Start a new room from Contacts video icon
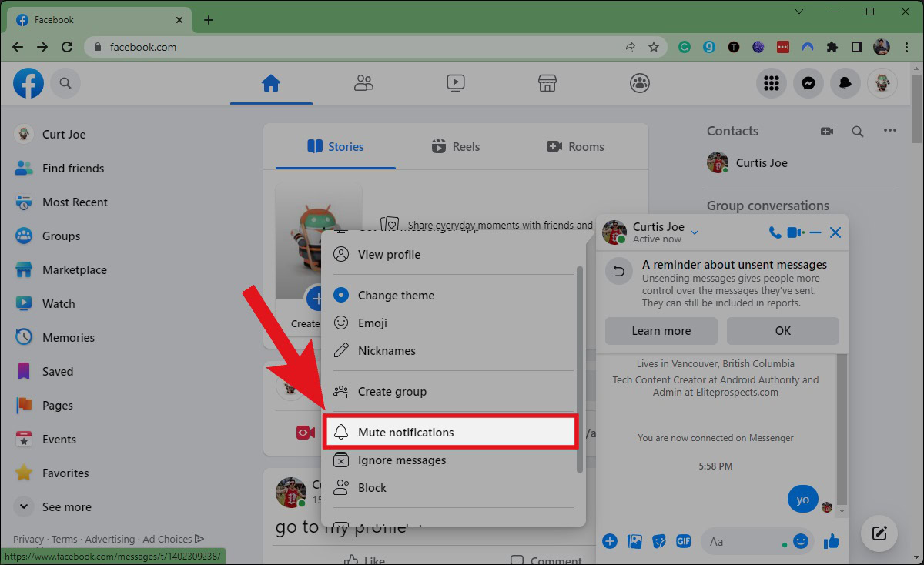Image resolution: width=924 pixels, height=565 pixels. (x=827, y=132)
